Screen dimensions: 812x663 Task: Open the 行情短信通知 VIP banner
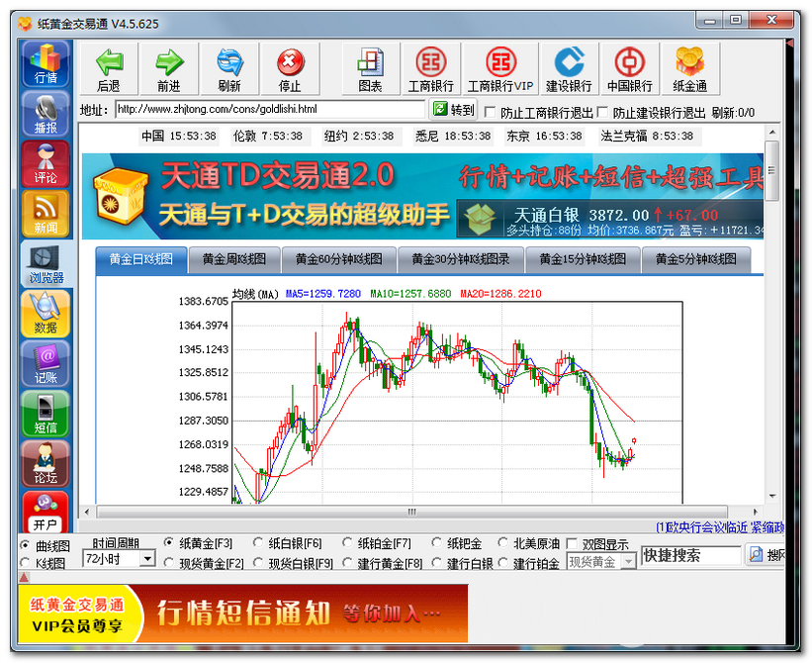(243, 614)
